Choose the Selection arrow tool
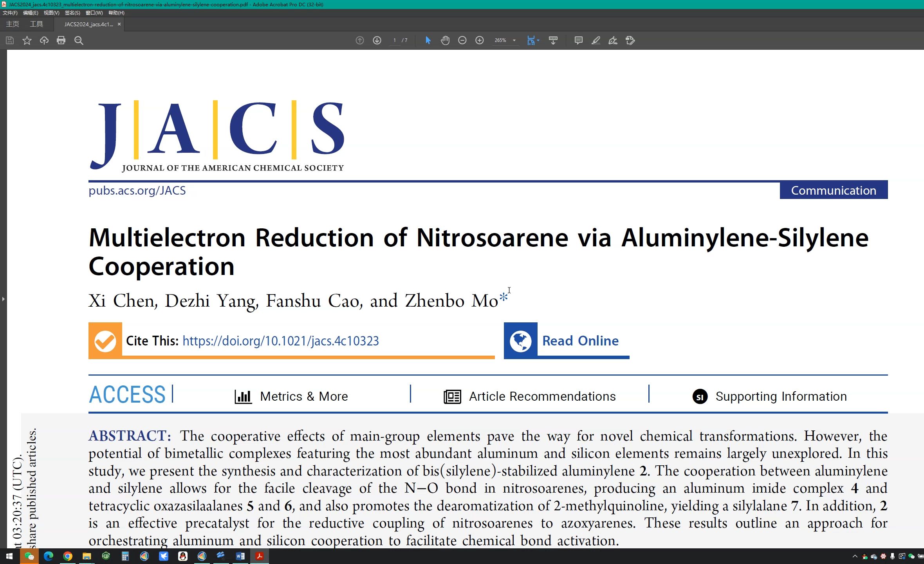This screenshot has width=924, height=564. click(428, 40)
